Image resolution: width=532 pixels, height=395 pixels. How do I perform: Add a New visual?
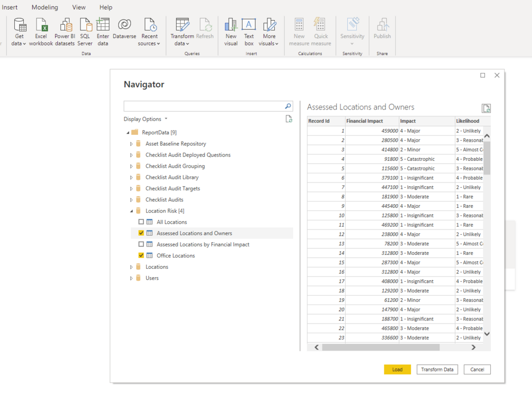[231, 32]
